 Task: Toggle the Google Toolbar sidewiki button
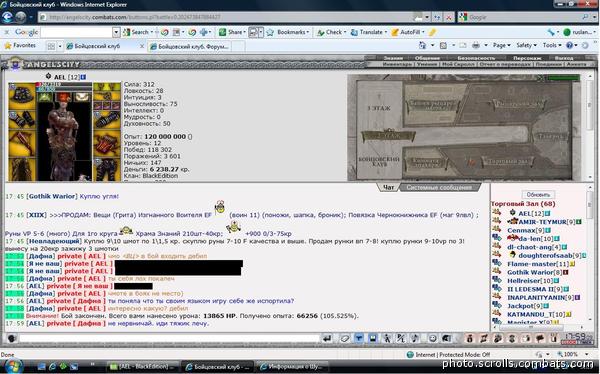(x=253, y=33)
